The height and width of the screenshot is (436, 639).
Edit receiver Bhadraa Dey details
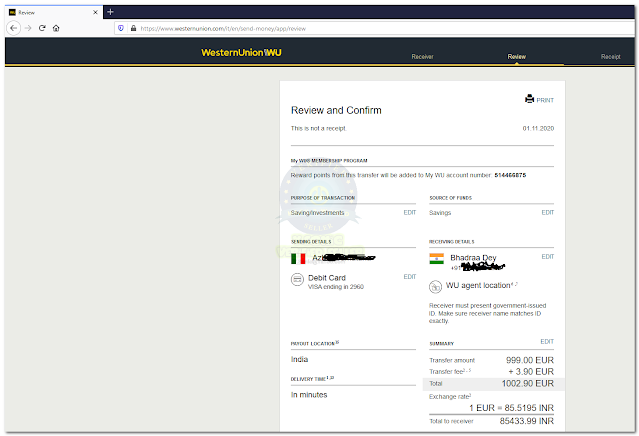click(547, 256)
